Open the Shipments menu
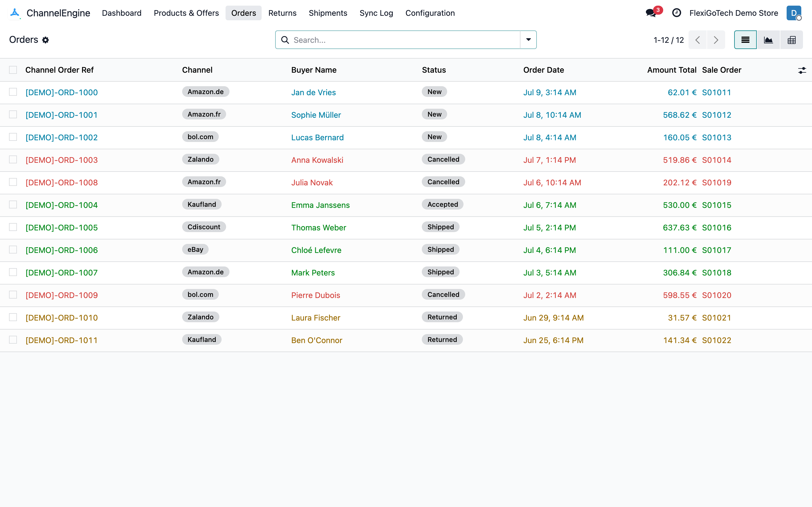Viewport: 812px width, 507px height. pos(328,13)
